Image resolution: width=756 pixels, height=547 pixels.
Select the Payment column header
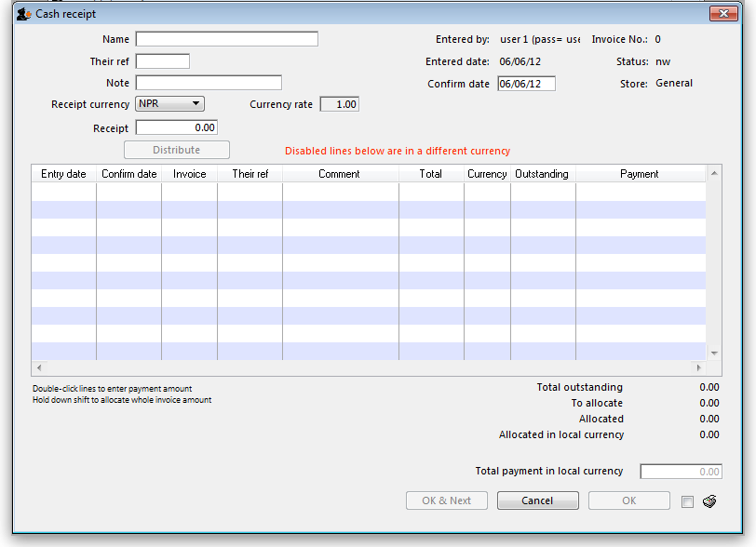(639, 174)
